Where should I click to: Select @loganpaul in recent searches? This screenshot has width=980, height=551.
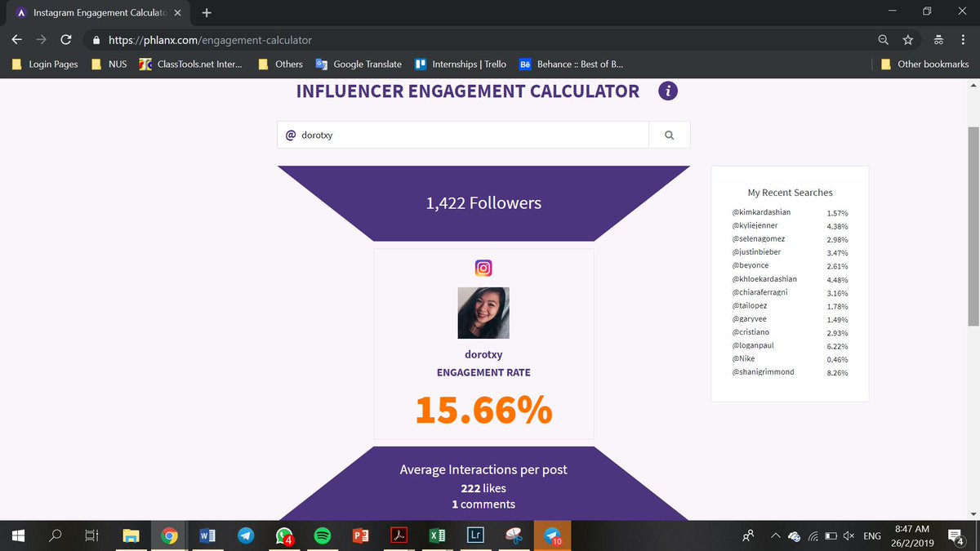pyautogui.click(x=753, y=345)
